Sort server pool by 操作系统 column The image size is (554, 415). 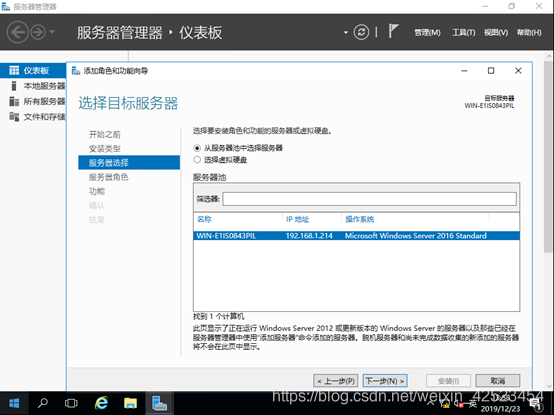[x=359, y=219]
